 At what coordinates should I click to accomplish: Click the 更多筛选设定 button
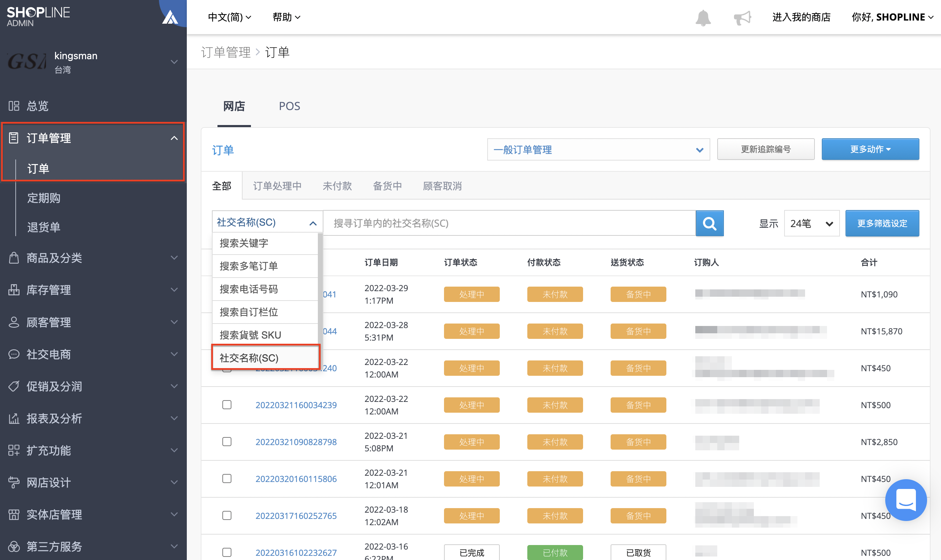pyautogui.click(x=882, y=223)
